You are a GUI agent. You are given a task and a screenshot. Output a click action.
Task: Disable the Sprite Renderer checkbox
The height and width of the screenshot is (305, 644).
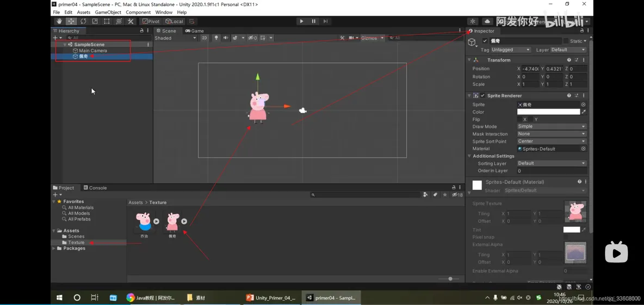tap(483, 96)
